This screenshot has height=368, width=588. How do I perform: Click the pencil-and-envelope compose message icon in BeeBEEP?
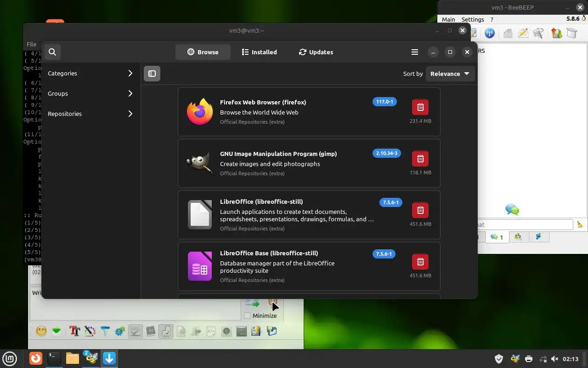coord(523,33)
